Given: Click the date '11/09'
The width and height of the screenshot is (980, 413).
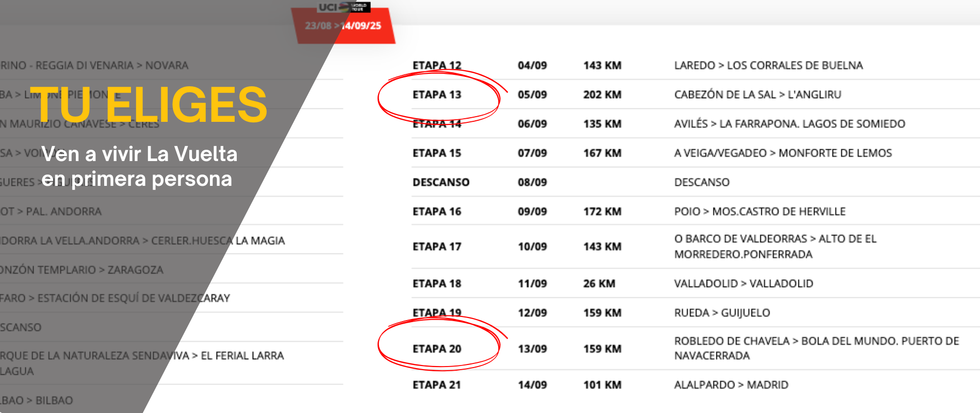Looking at the screenshot, I should (532, 283).
